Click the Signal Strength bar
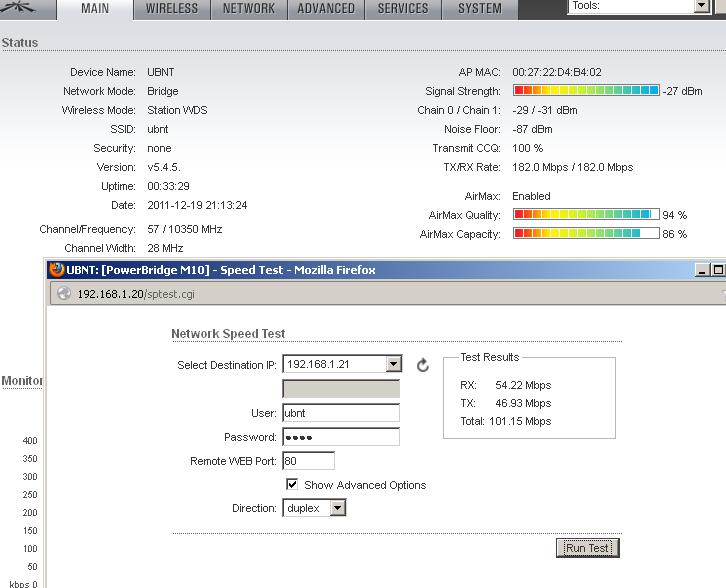 (x=586, y=90)
